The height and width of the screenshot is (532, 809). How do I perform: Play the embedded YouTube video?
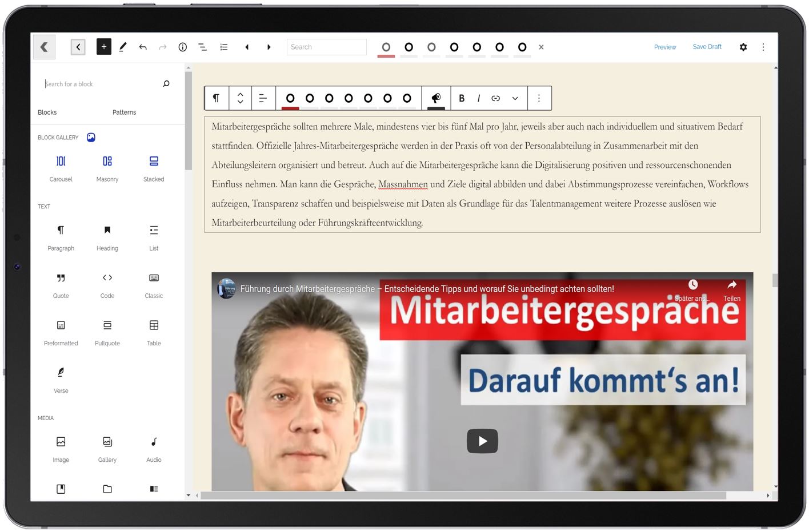tap(482, 441)
